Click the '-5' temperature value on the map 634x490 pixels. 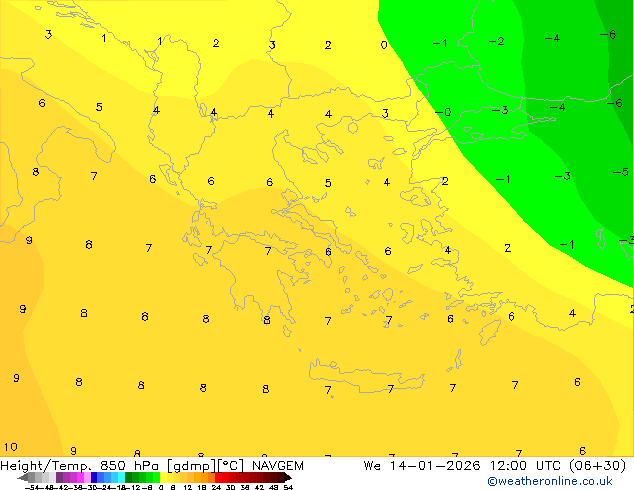coord(620,172)
